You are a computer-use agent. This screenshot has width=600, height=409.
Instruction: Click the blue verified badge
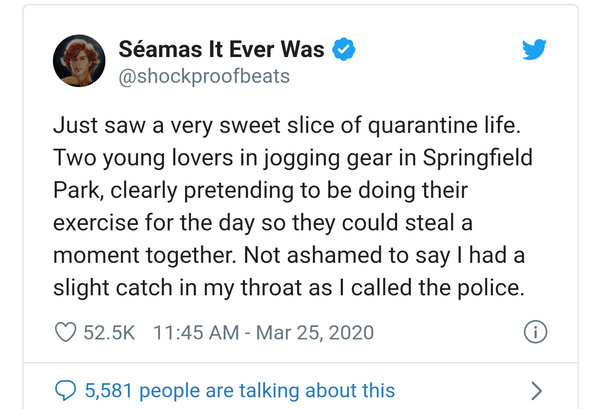(x=345, y=49)
